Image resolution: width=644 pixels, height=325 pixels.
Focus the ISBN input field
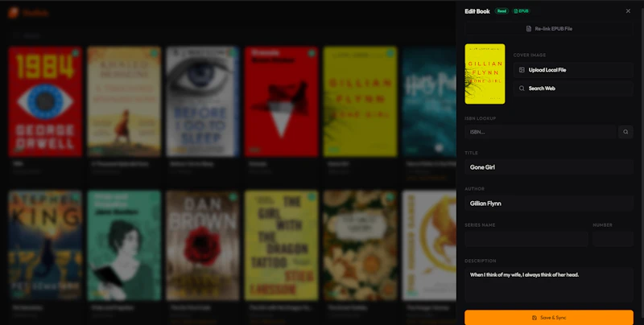click(540, 132)
